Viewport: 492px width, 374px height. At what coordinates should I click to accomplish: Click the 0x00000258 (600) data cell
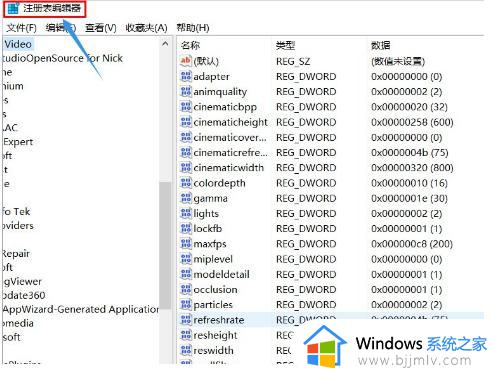click(412, 122)
